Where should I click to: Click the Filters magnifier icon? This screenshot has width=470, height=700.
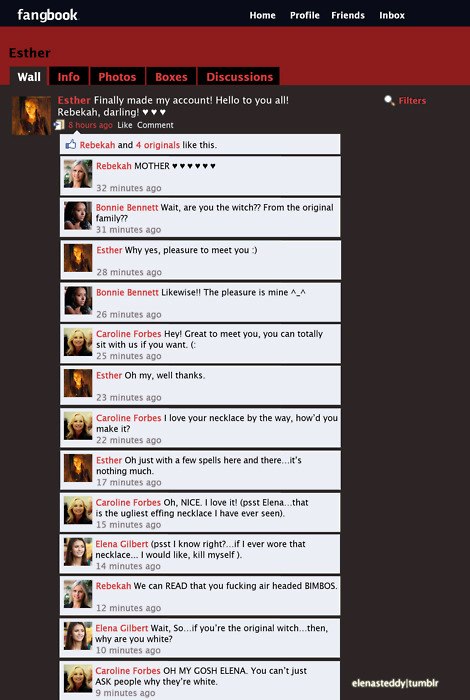point(389,101)
